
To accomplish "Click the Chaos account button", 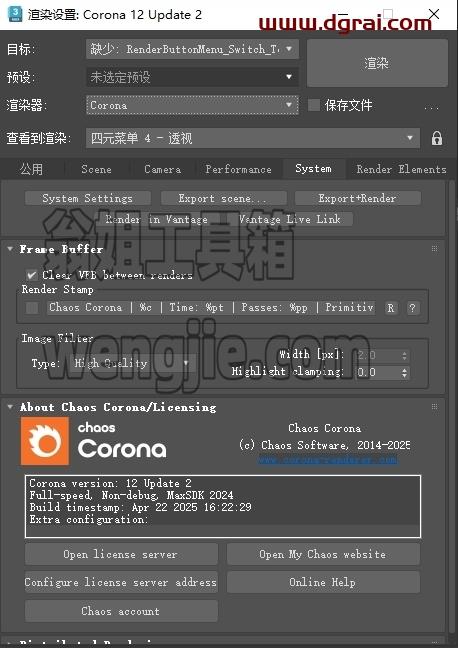I will click(121, 611).
